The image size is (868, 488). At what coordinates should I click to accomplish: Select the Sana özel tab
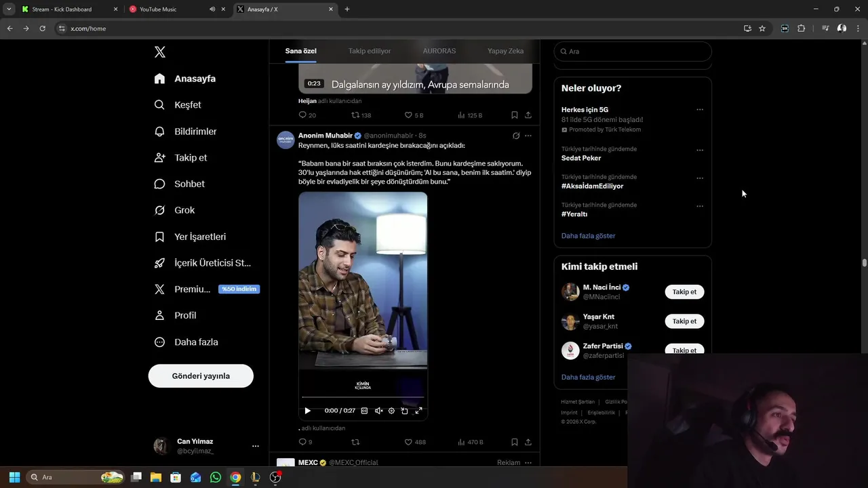(x=300, y=51)
